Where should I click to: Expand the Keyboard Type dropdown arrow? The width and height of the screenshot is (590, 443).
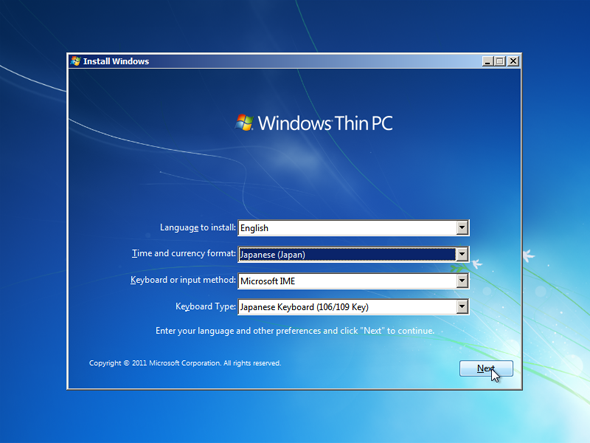click(x=462, y=307)
